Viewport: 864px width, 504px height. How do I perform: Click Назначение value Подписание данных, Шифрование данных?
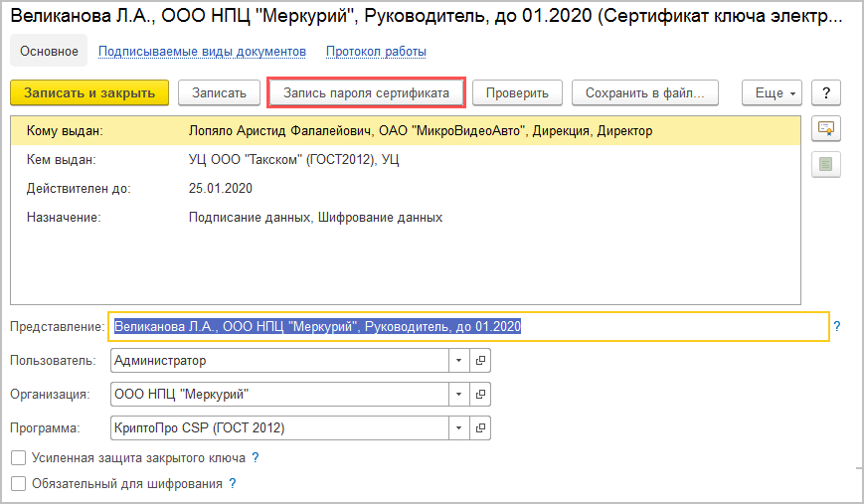[316, 218]
